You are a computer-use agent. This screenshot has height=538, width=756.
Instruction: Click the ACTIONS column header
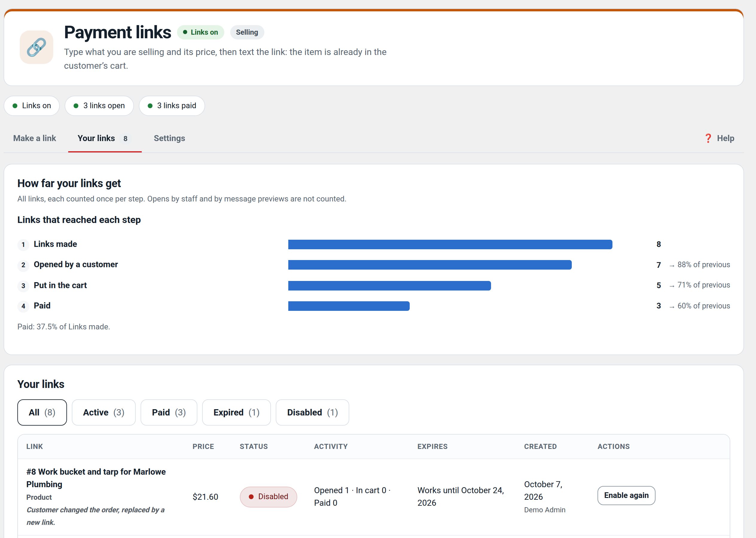(x=613, y=446)
